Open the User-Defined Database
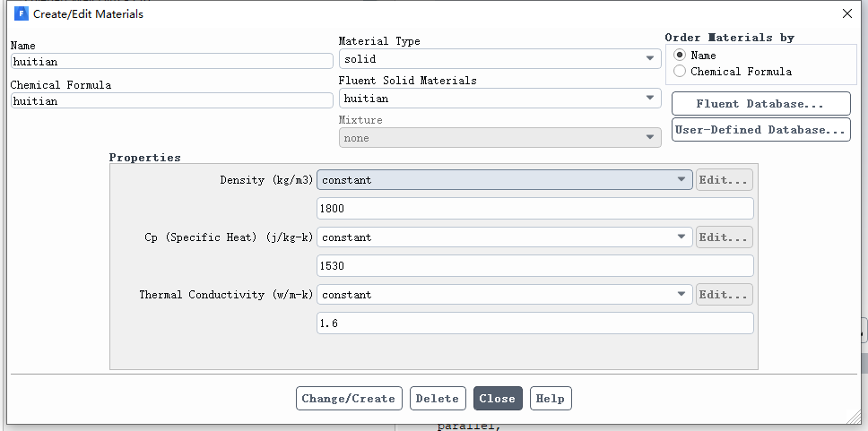This screenshot has height=431, width=868. click(760, 130)
